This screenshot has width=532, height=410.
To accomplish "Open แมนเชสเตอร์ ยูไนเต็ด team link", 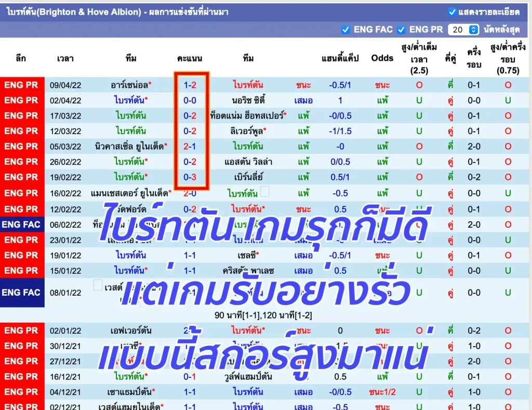I will (x=131, y=193).
